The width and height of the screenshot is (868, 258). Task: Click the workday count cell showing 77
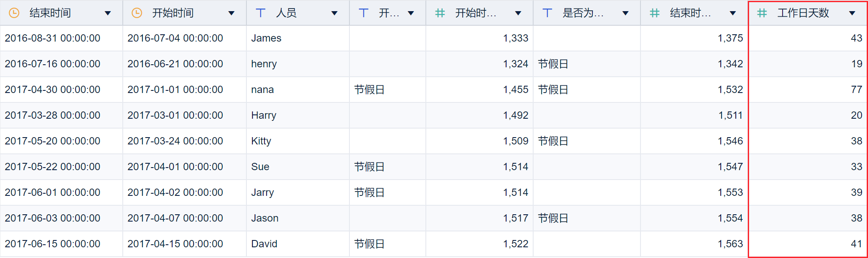tap(856, 90)
